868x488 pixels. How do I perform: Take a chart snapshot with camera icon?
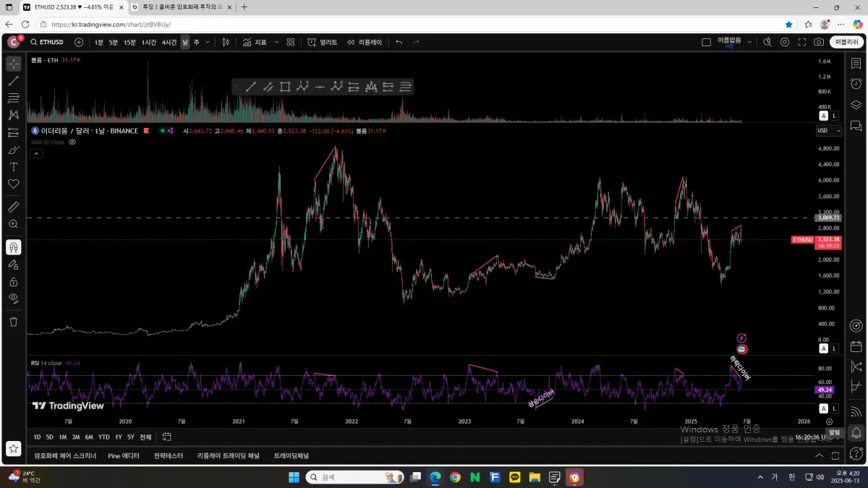pyautogui.click(x=819, y=42)
